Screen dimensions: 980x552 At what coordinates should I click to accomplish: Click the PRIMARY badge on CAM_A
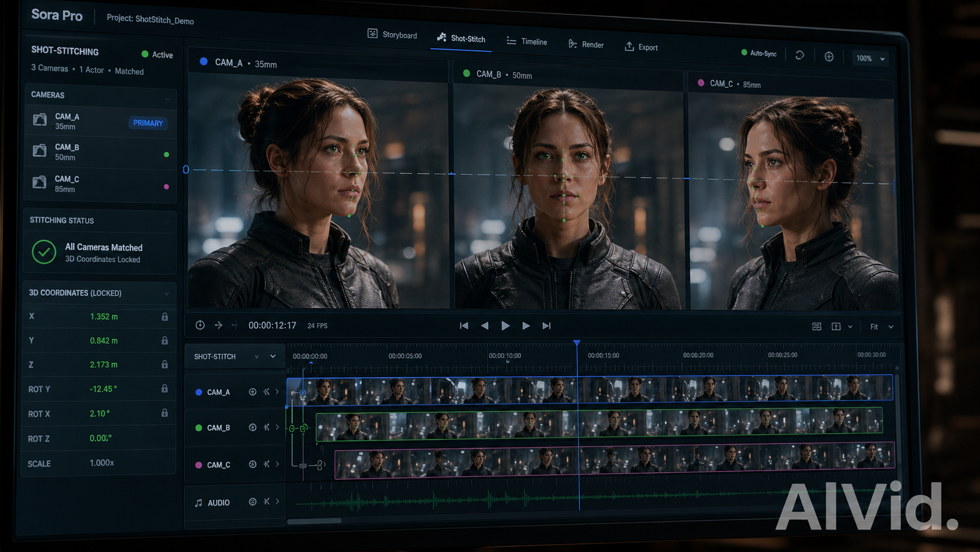point(148,123)
